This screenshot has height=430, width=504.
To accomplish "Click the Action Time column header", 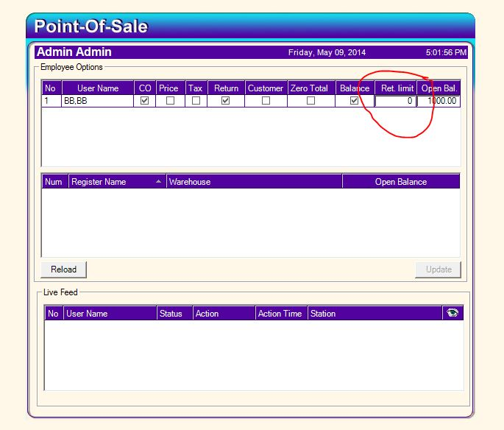I will point(280,314).
